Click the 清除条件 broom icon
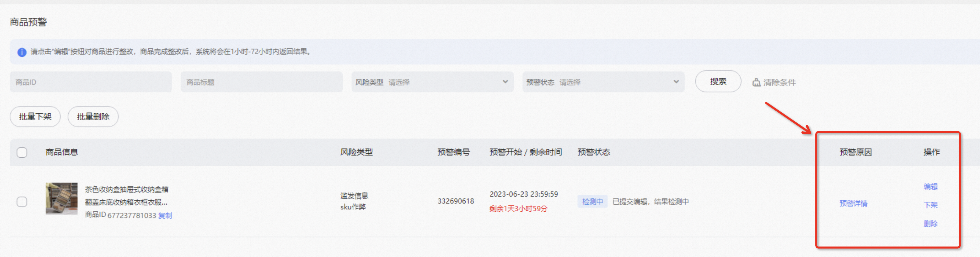 tap(756, 82)
